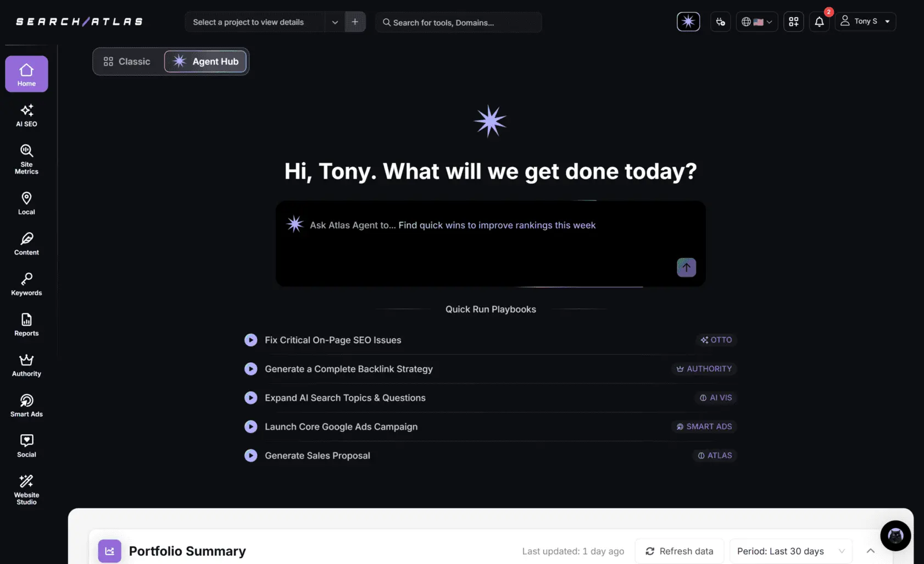Collapse the Portfolio Summary panel
Viewport: 924px width, 564px height.
[x=870, y=551]
